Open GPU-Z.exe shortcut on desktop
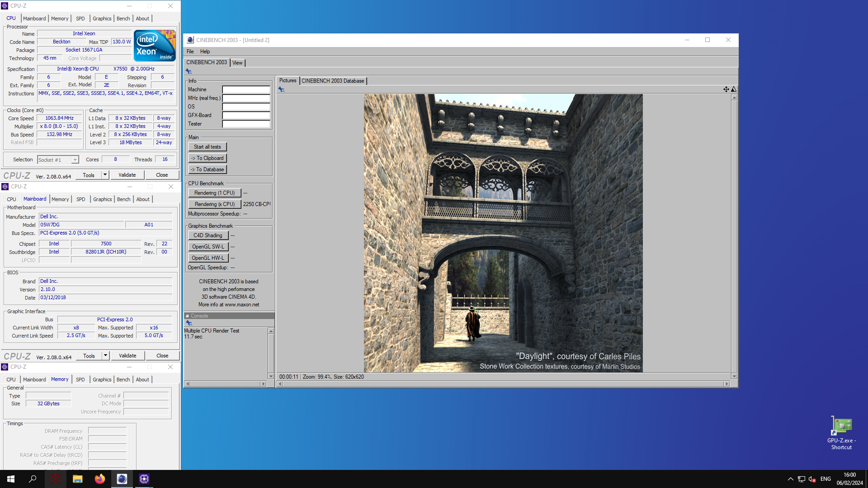This screenshot has height=488, width=868. click(x=841, y=433)
